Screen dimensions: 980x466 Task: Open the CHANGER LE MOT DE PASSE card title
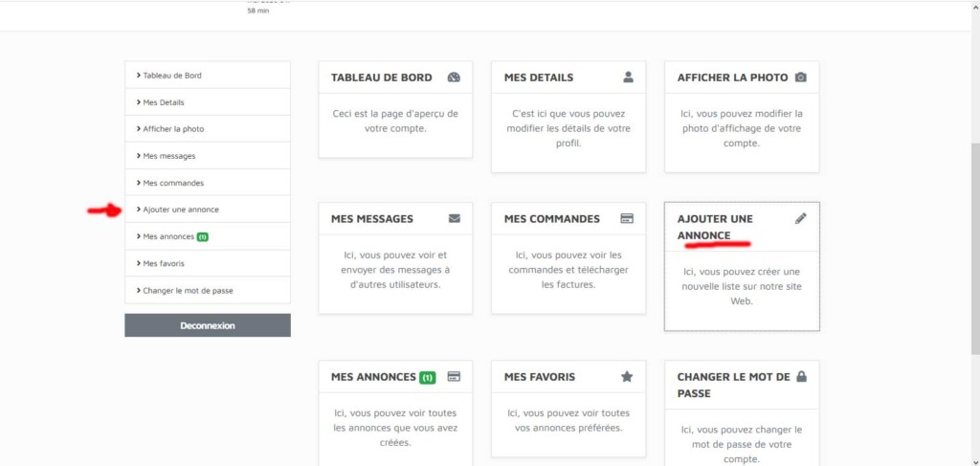coord(734,386)
